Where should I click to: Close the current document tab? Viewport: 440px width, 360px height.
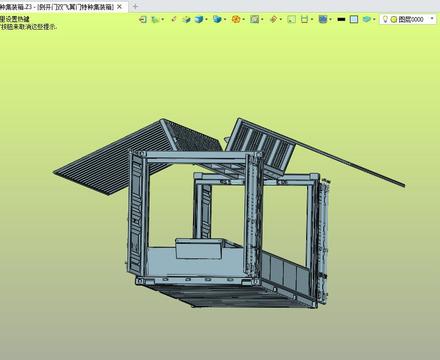[119, 7]
